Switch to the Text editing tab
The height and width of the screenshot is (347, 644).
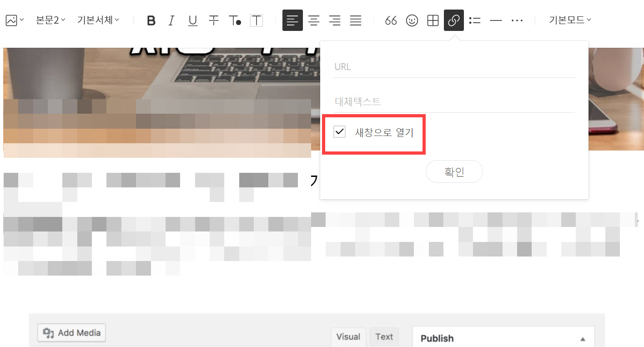[x=384, y=337]
